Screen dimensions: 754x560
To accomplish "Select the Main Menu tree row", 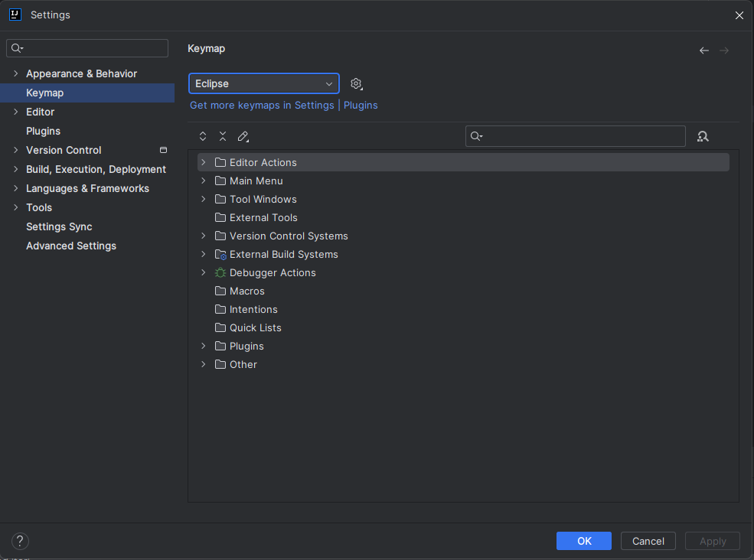I will coord(464,181).
